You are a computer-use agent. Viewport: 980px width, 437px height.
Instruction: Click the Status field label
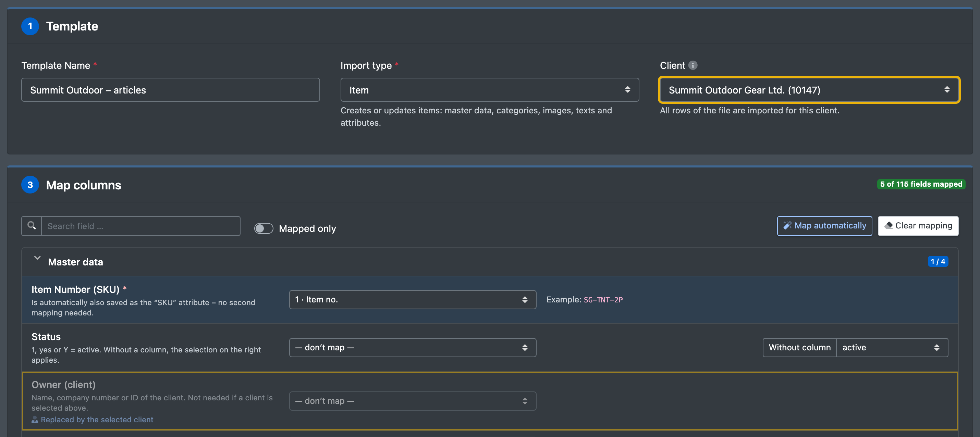coord(46,337)
